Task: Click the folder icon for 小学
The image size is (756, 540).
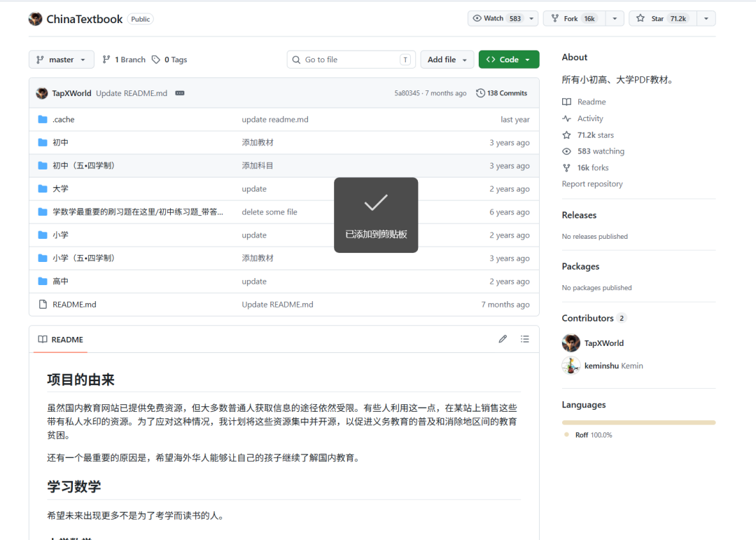Action: point(43,235)
